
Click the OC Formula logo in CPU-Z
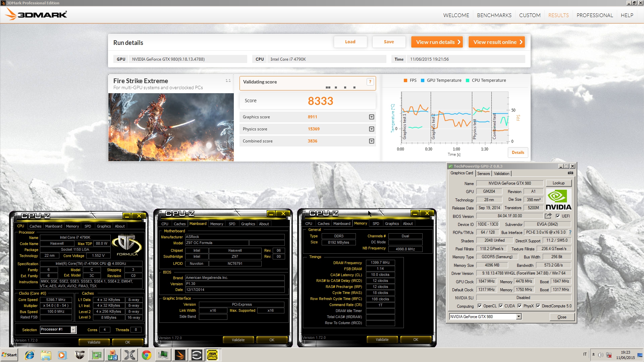[127, 245]
